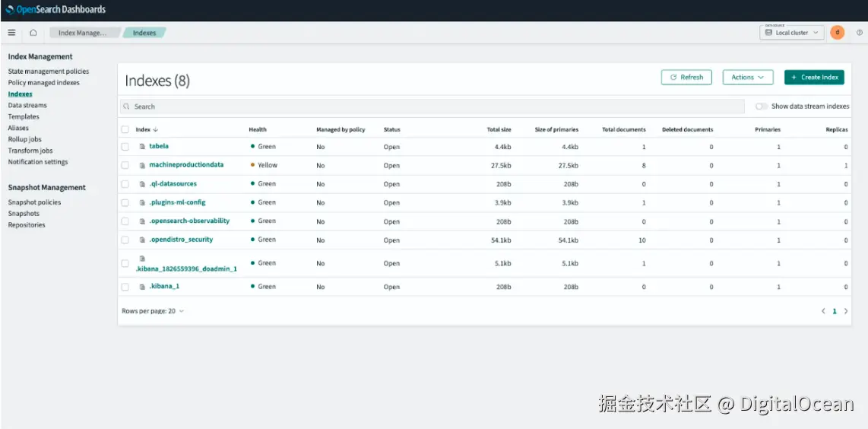Click the OpenSearch Dashboards logo
868x429 pixels.
click(55, 9)
